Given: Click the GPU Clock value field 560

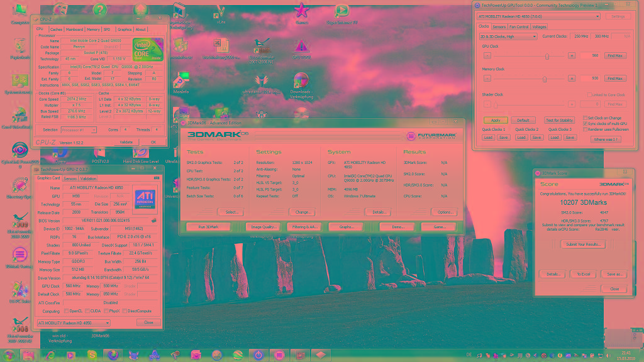Looking at the screenshot, I should tap(591, 55).
